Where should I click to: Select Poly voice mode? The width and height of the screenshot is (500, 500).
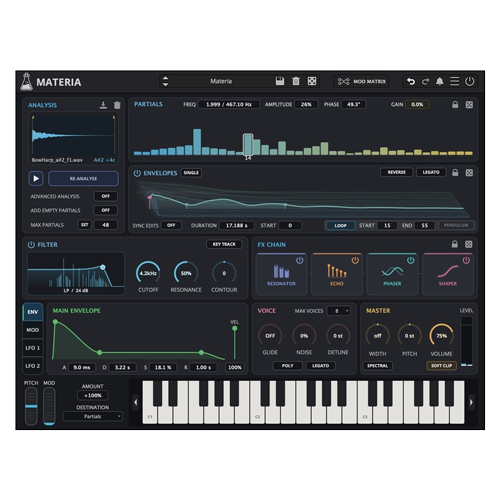(x=287, y=366)
